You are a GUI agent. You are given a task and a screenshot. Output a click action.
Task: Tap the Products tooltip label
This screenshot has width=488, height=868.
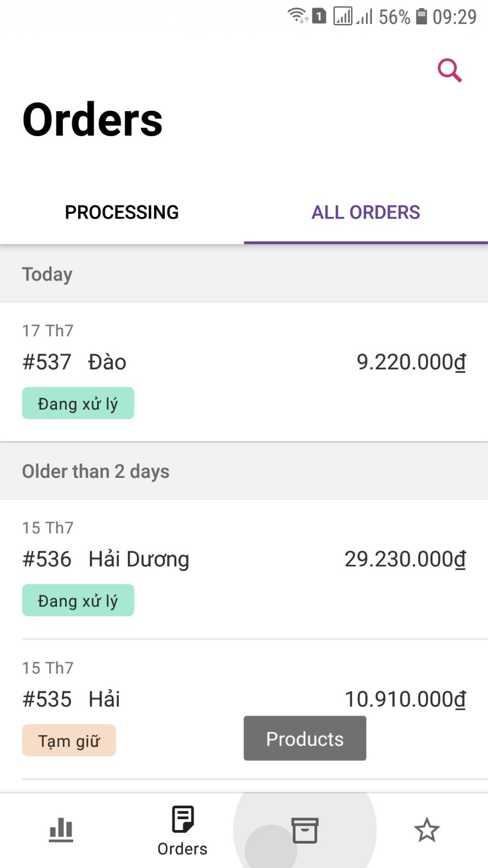305,738
